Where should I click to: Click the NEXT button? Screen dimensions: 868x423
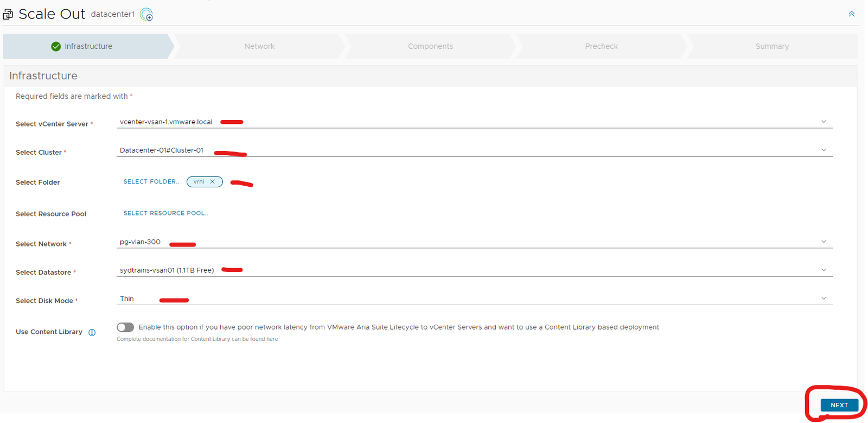click(839, 405)
